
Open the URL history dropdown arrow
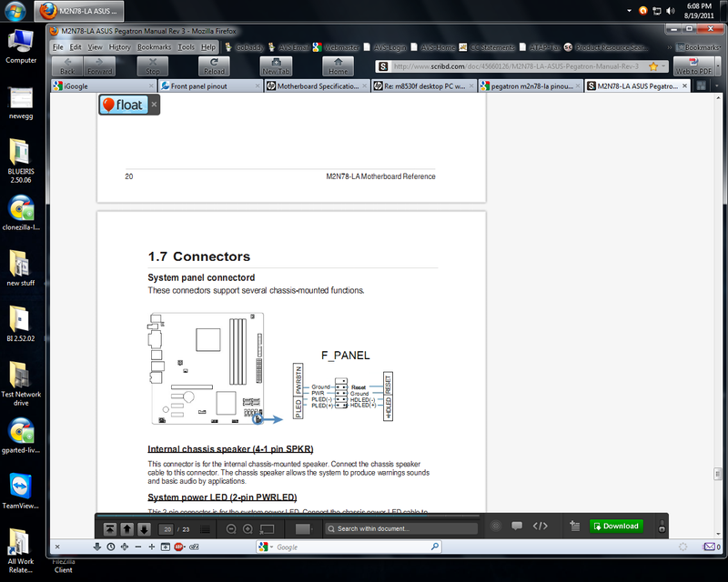[x=663, y=66]
